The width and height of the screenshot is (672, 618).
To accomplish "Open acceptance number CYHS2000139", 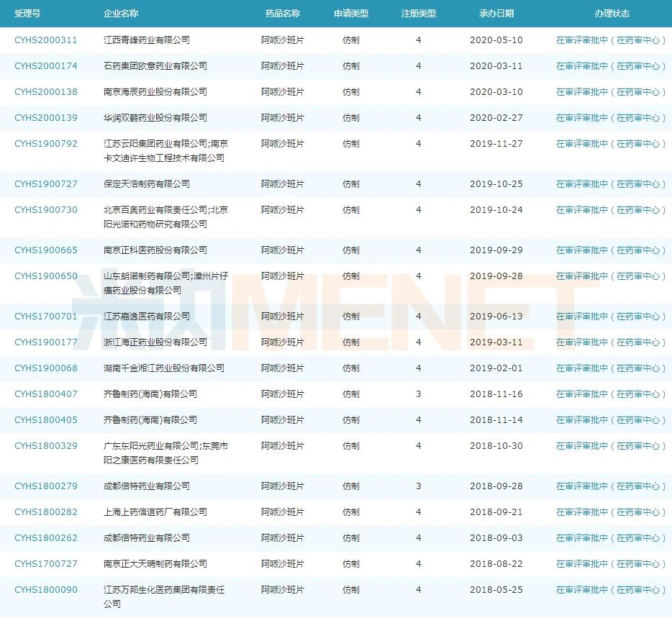I will click(x=46, y=118).
